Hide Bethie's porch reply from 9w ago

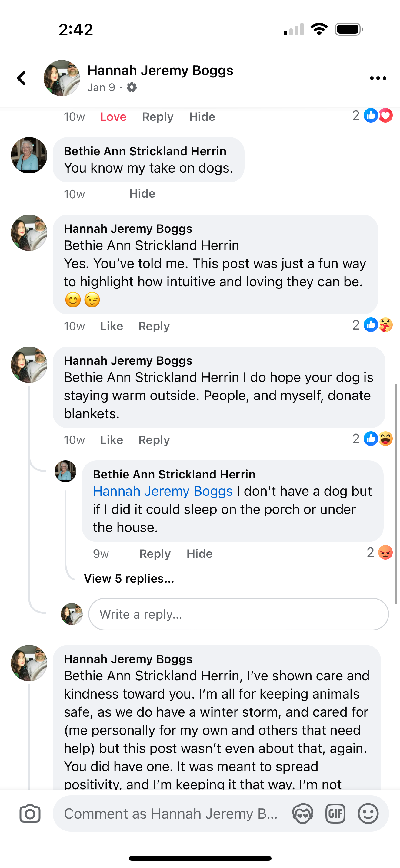point(199,554)
